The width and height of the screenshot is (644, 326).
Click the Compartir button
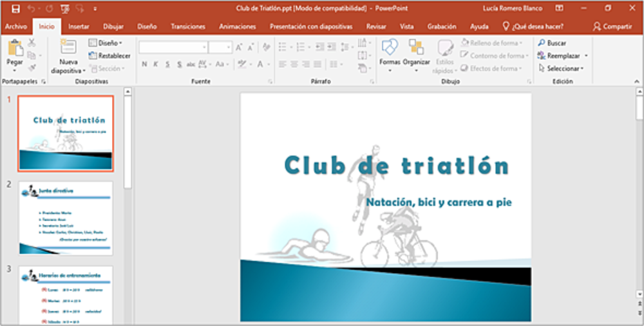612,26
